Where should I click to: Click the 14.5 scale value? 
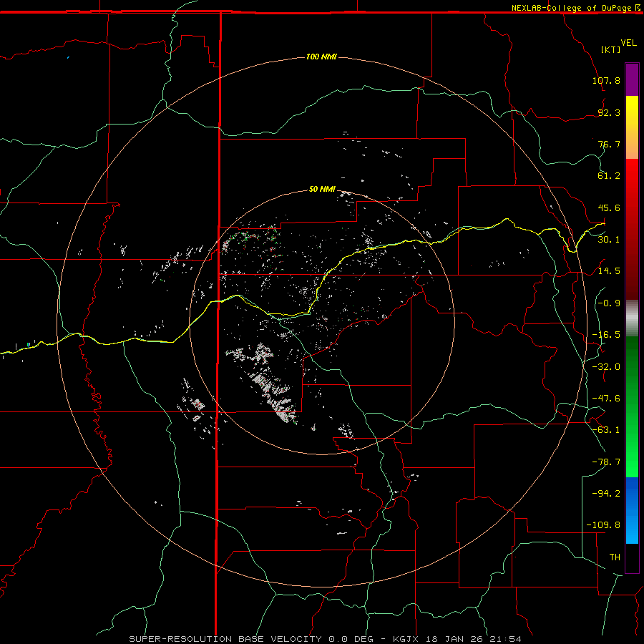(609, 271)
